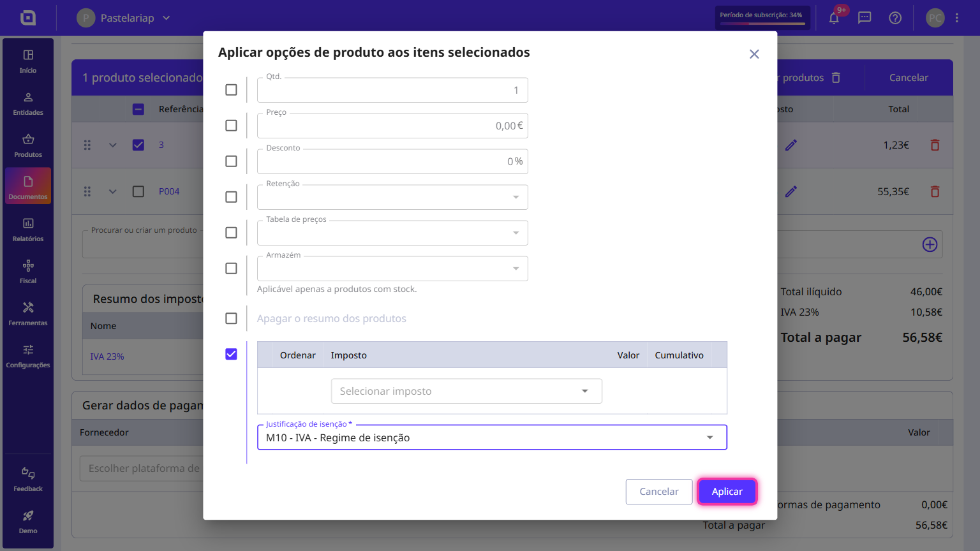Open the notifications bell
The height and width of the screenshot is (551, 980).
pyautogui.click(x=834, y=18)
